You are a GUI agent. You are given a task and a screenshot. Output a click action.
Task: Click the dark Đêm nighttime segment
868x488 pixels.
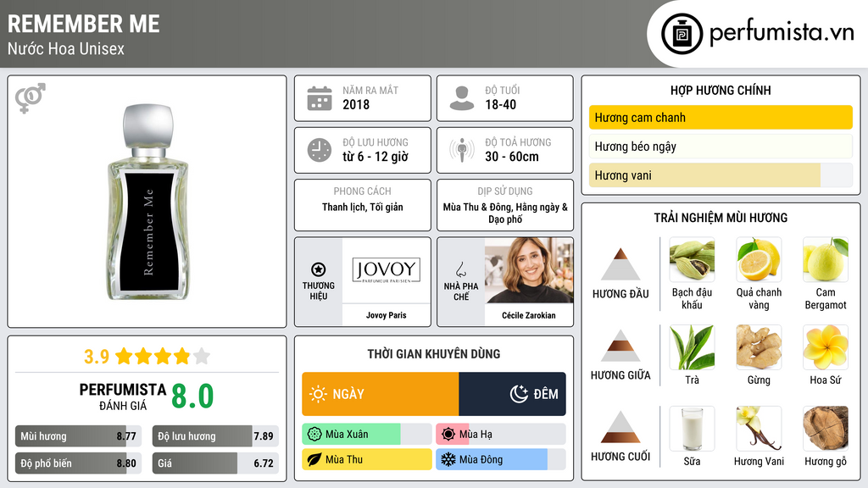512,394
